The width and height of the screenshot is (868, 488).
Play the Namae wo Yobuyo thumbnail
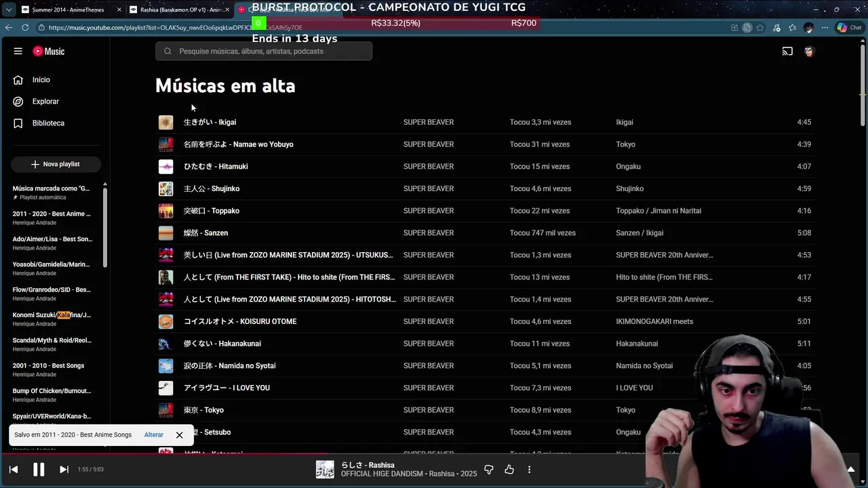click(x=166, y=144)
